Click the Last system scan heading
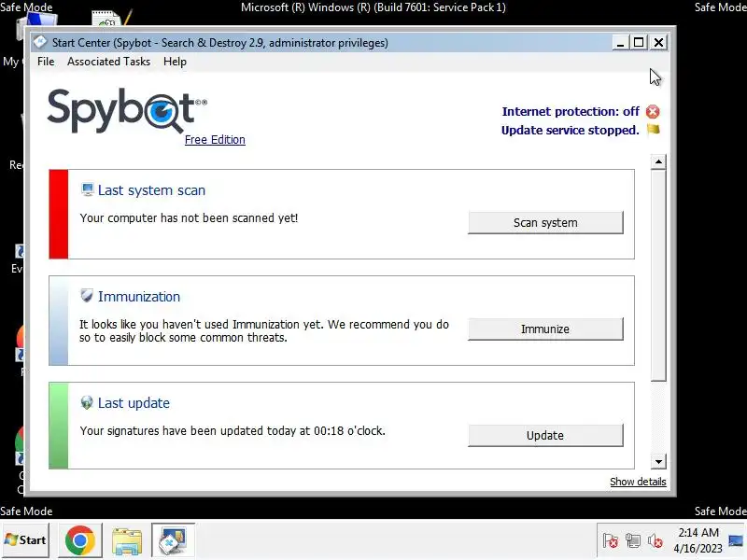The height and width of the screenshot is (560, 747). (x=151, y=190)
